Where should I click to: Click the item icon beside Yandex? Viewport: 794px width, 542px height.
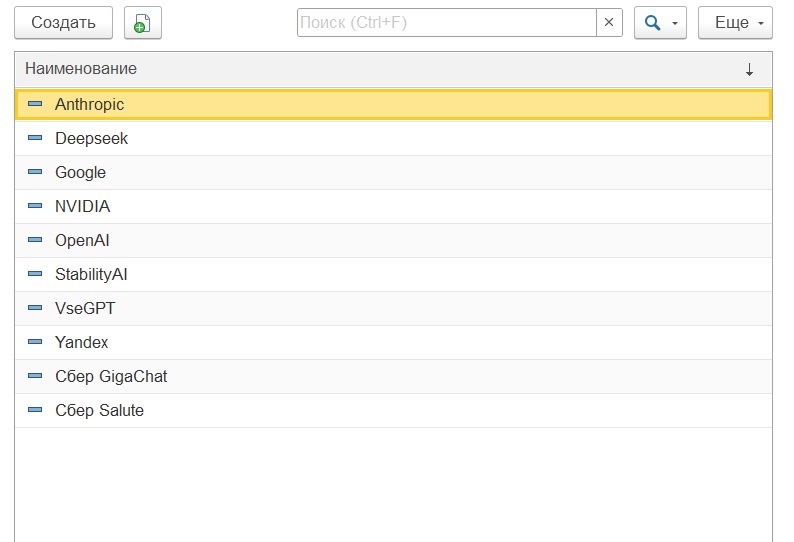click(x=35, y=341)
